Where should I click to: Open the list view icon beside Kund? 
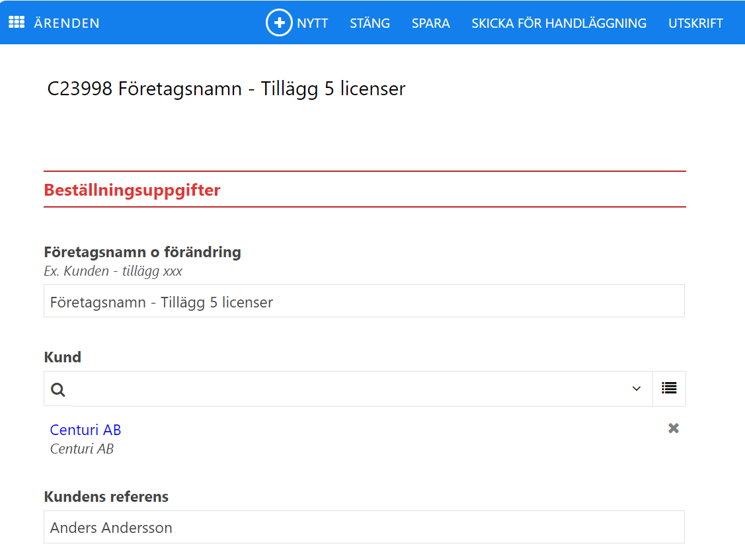click(x=669, y=388)
